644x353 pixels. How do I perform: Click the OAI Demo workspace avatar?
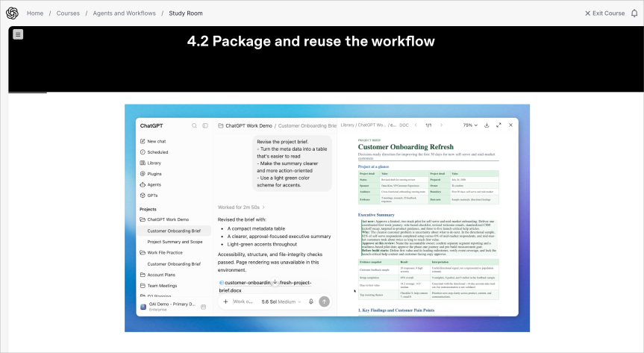tap(143, 307)
